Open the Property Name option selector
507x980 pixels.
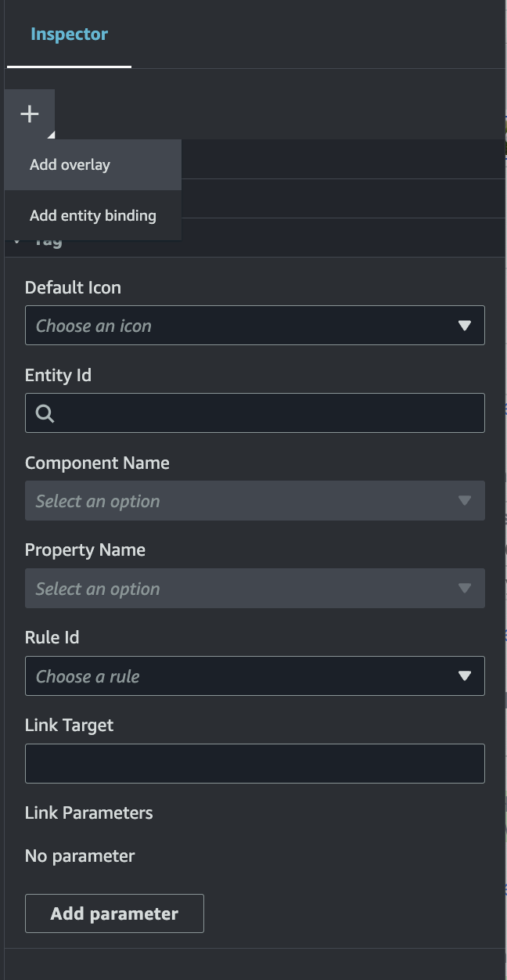(x=254, y=588)
